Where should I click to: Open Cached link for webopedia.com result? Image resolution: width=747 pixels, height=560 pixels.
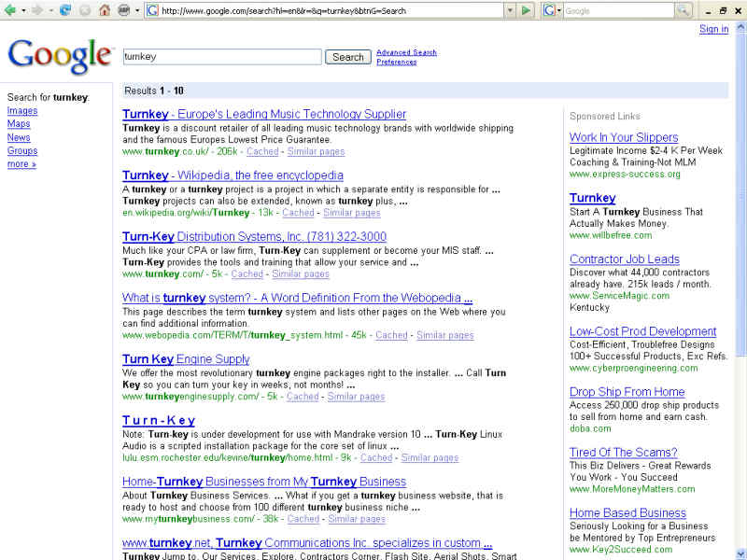click(x=391, y=335)
